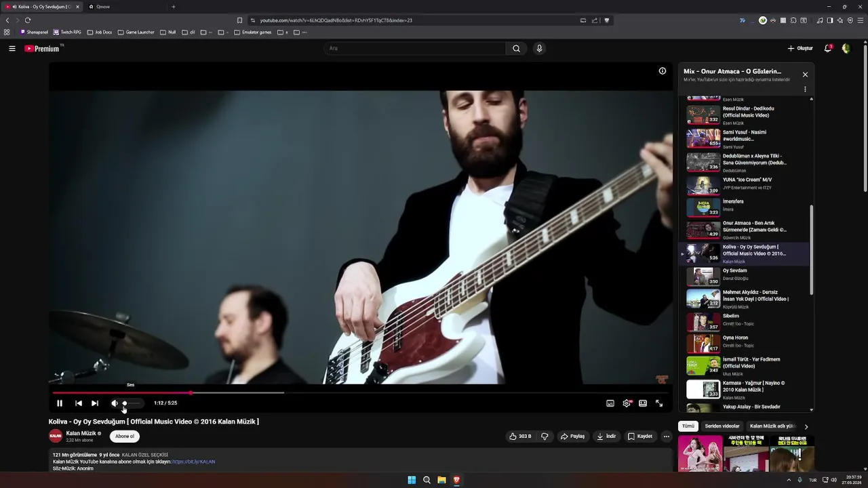Open the Kalan Müzik channel avatar
Image resolution: width=868 pixels, height=488 pixels.
[x=56, y=436]
